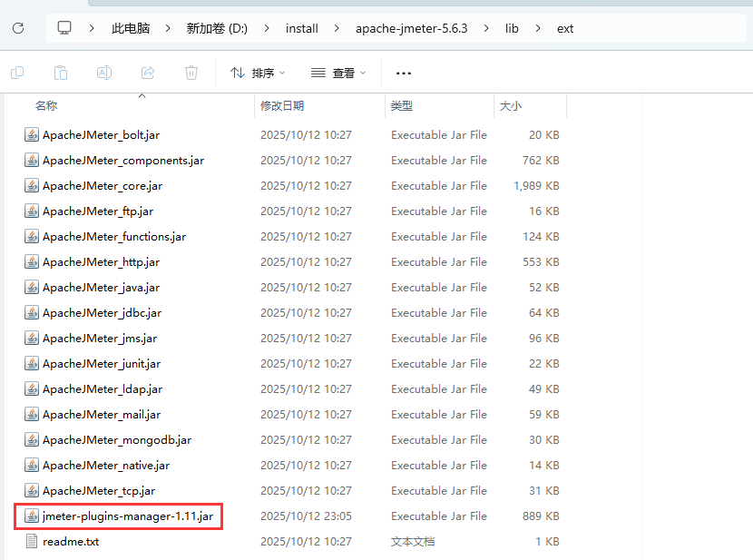Click jar icon of jmeter-plugins-manager-1.11.jar
This screenshot has height=560, width=753.
(32, 516)
